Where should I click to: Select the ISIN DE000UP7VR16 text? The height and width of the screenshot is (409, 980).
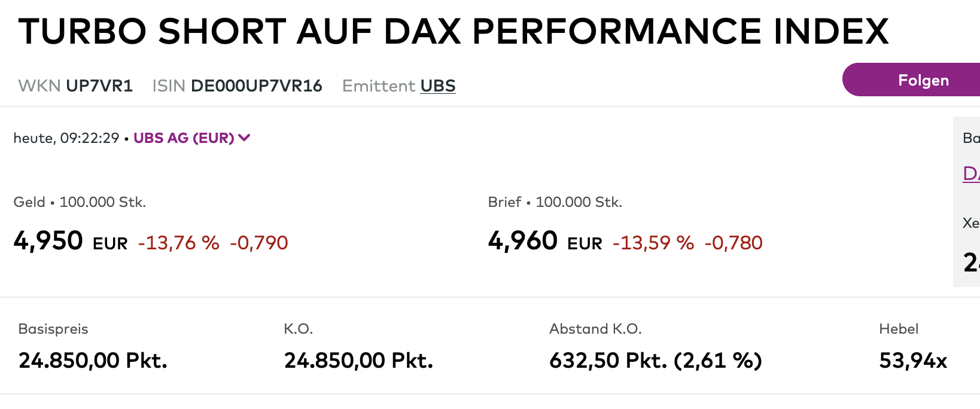[257, 86]
